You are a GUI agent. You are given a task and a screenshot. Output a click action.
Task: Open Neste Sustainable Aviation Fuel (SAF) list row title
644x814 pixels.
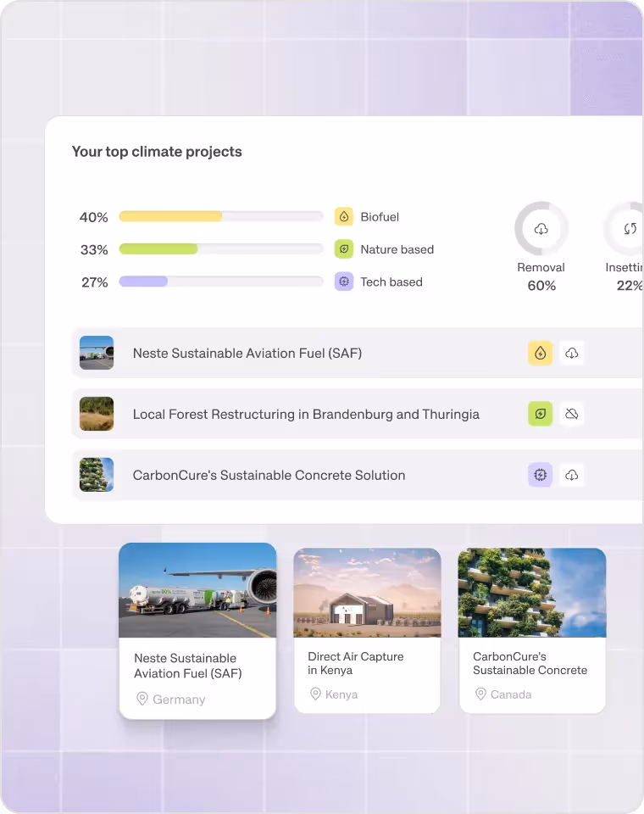(247, 353)
